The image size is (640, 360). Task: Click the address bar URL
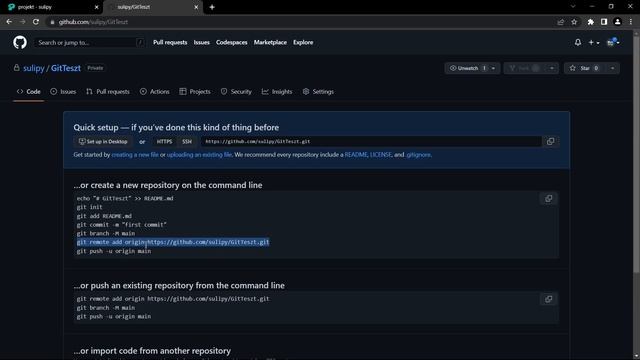pos(93,22)
